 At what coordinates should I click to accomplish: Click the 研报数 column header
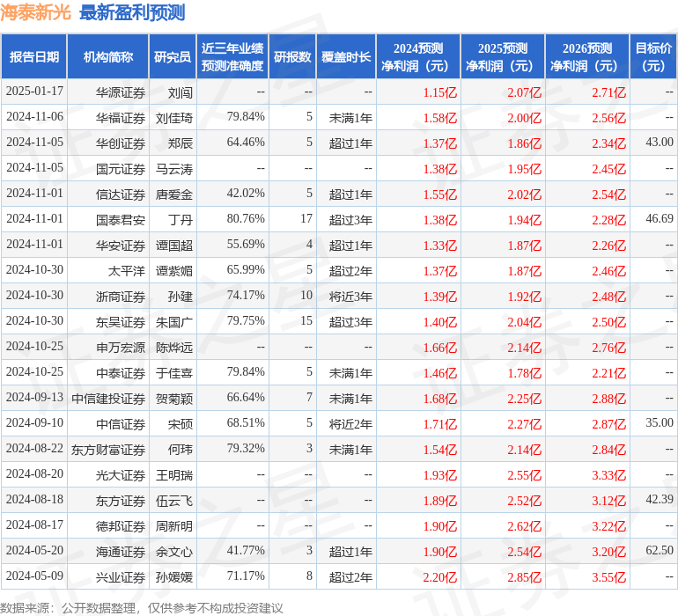point(292,57)
